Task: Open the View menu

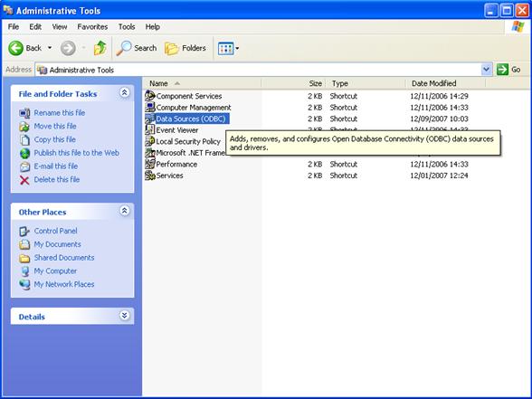Action: click(x=60, y=27)
